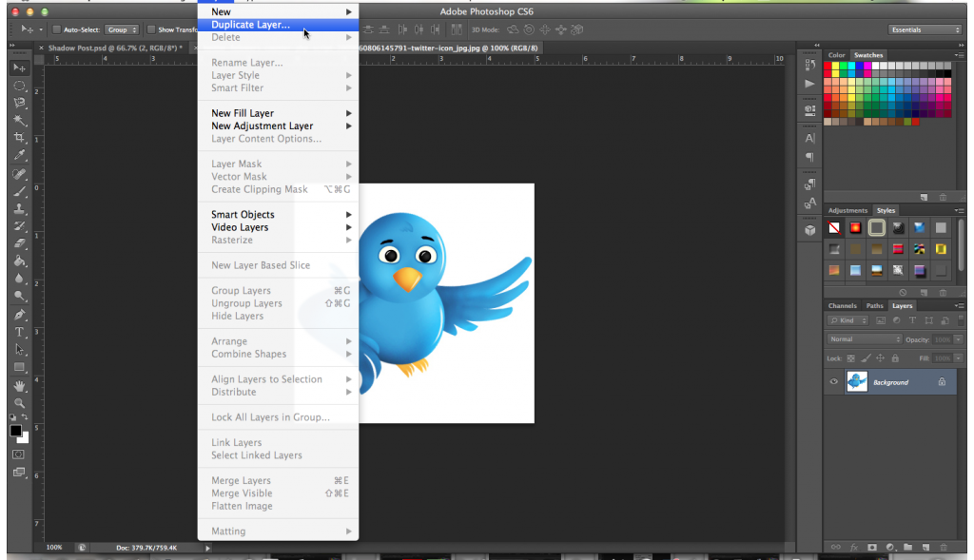974x560 pixels.
Task: Click the Add layer mask icon
Action: (872, 547)
